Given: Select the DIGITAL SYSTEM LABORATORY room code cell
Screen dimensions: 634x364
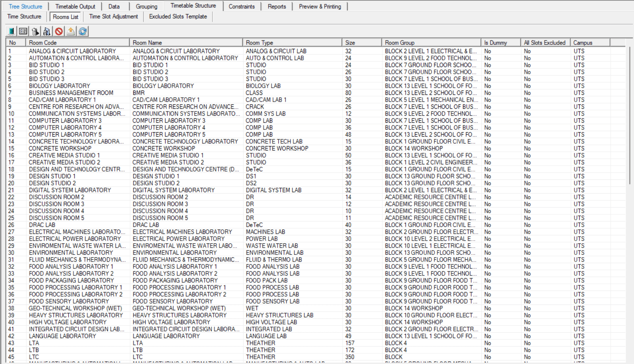Looking at the screenshot, I should [70, 190].
